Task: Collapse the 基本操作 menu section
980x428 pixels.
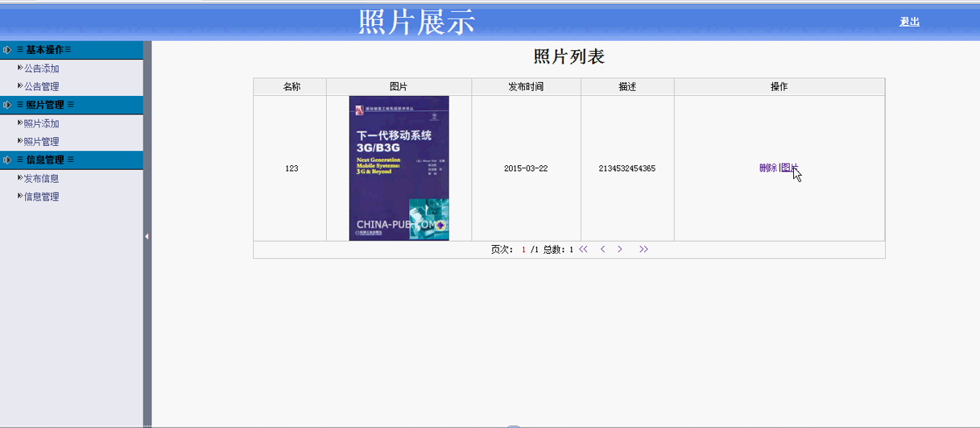Action: point(72,50)
